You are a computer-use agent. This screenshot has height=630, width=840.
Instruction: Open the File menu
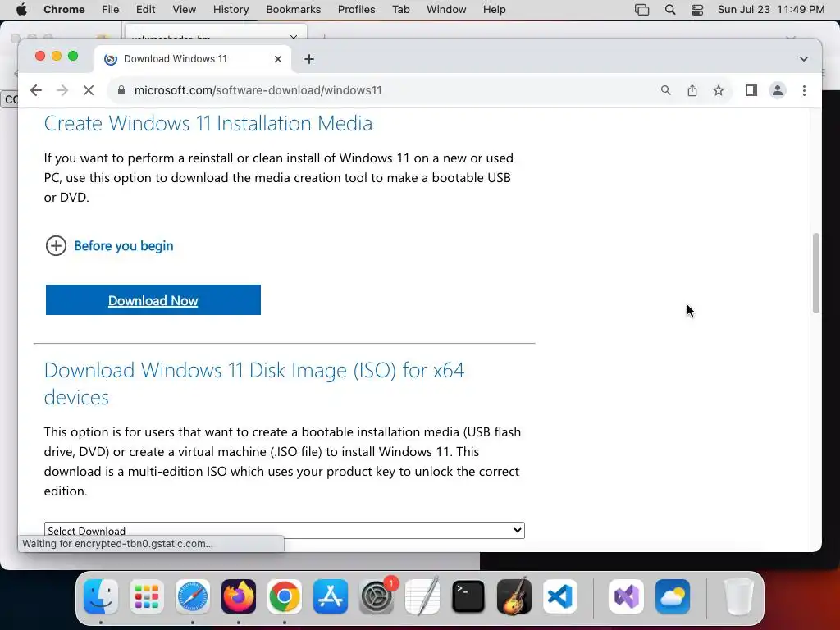[111, 10]
